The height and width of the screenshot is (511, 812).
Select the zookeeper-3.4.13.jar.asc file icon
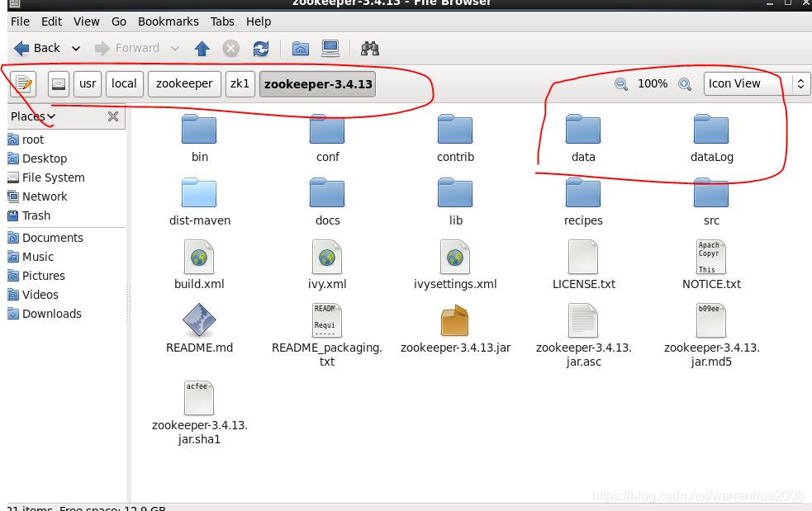pos(583,320)
